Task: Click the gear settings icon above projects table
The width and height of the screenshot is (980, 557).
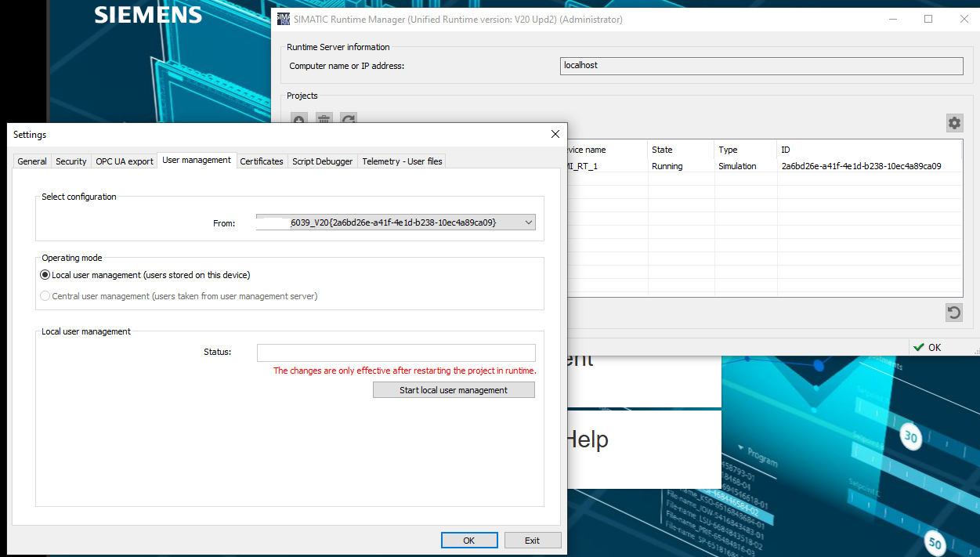Action: coord(953,123)
